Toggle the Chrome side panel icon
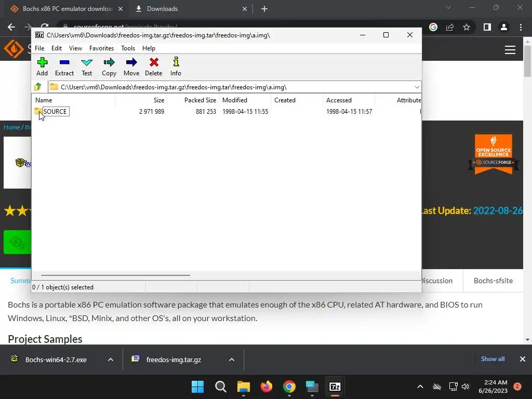This screenshot has width=532, height=399. click(487, 27)
